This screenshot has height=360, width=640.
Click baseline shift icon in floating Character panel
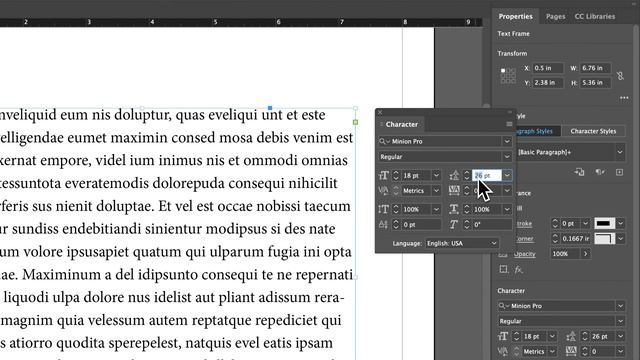(383, 224)
